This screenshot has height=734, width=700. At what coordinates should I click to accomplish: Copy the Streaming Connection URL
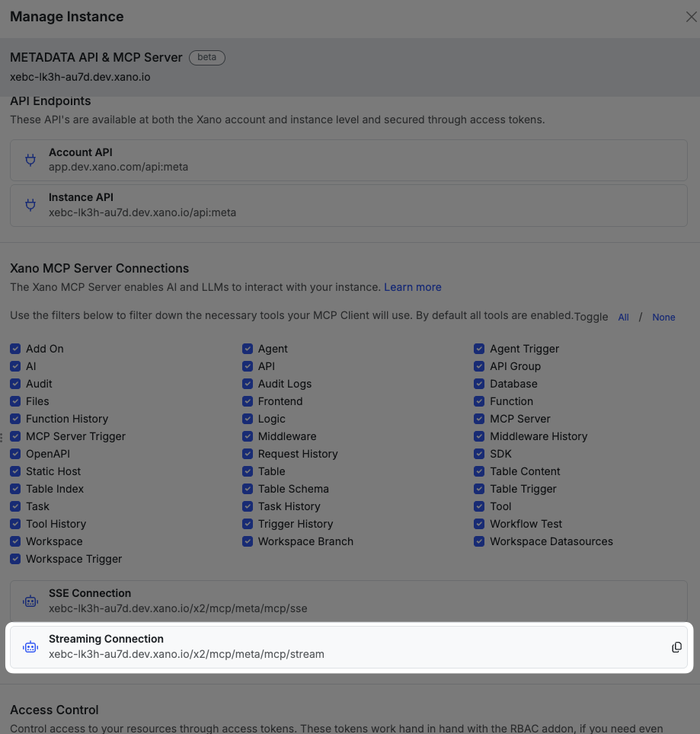click(x=676, y=647)
